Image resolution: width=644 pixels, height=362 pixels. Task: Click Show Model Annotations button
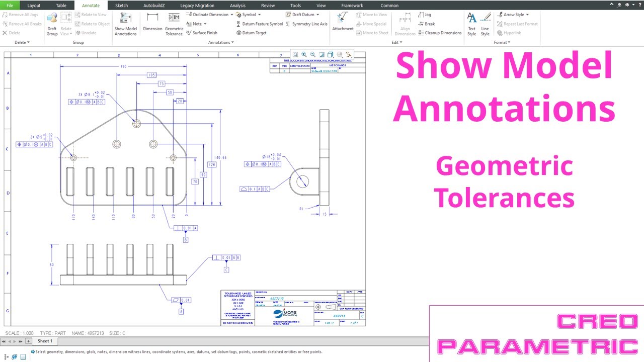click(x=125, y=24)
